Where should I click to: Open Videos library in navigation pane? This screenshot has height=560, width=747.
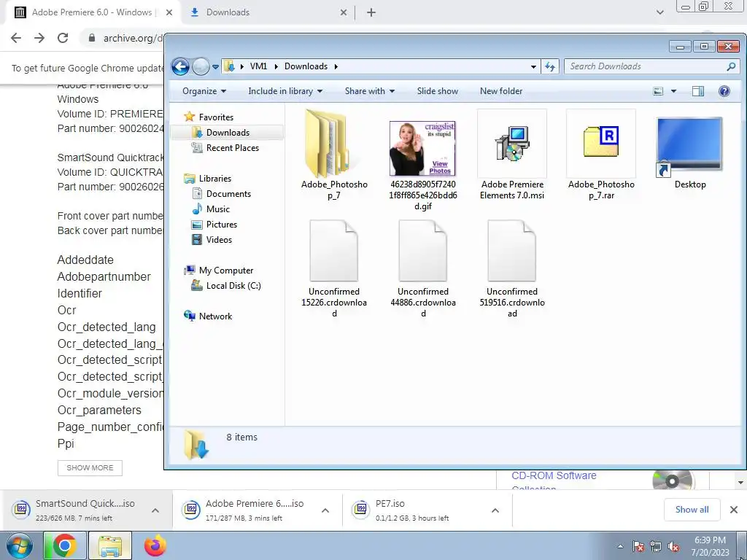(219, 239)
